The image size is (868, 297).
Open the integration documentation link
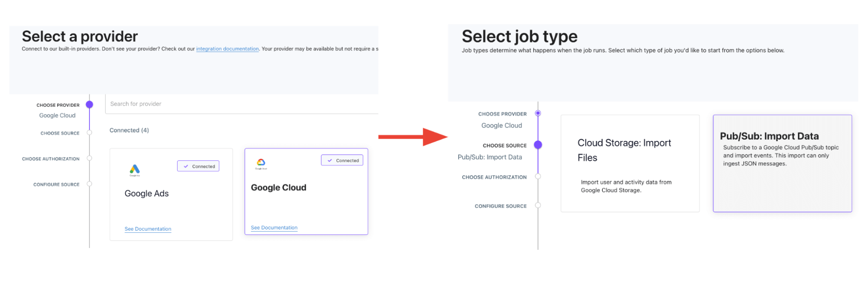pyautogui.click(x=228, y=49)
